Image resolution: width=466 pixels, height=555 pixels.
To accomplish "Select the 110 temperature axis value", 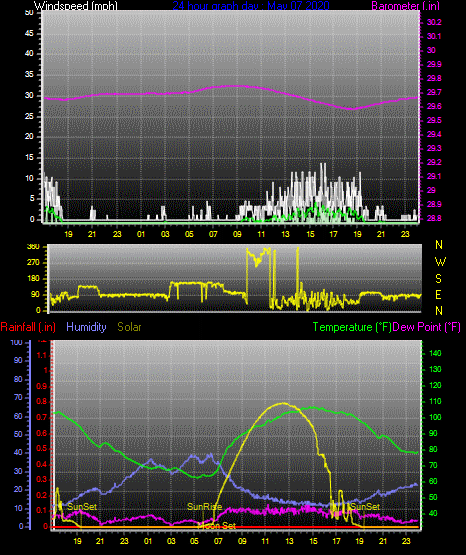I will click(x=435, y=401).
